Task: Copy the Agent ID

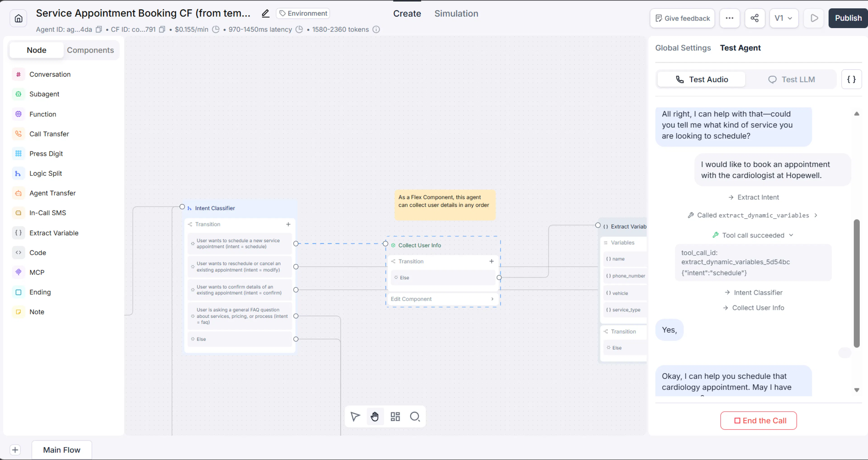Action: point(98,29)
